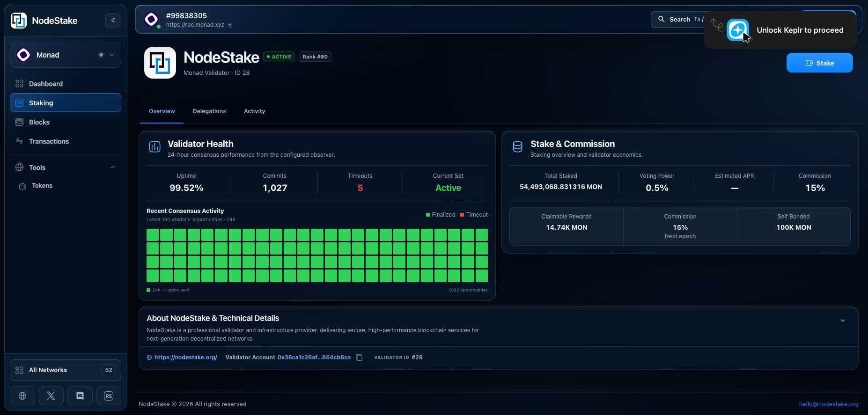Viewport: 868px width, 415px height.
Task: Switch to the Delegations tab
Action: pos(209,111)
